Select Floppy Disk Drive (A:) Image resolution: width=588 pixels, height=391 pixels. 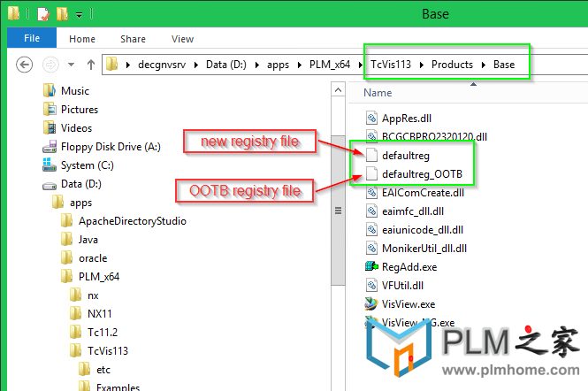(111, 147)
